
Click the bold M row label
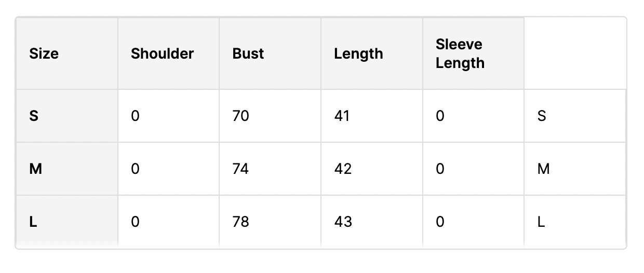pos(35,169)
